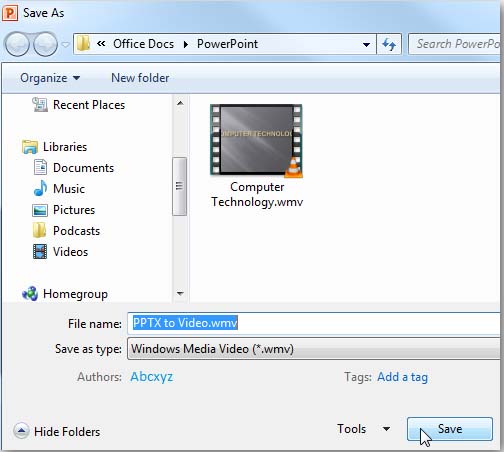Select the Pictures library icon
Viewport: 504px width, 452px height.
40,210
